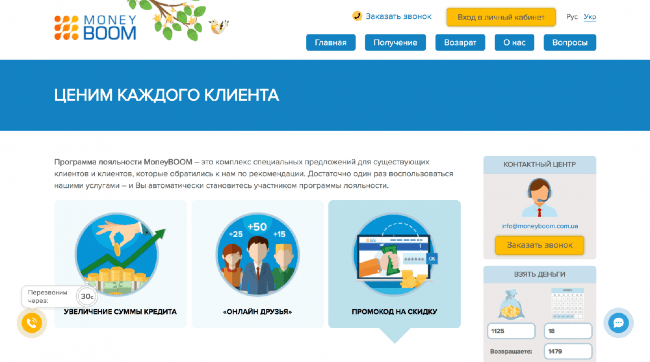Click the Возвращаете field 1479

click(x=568, y=351)
